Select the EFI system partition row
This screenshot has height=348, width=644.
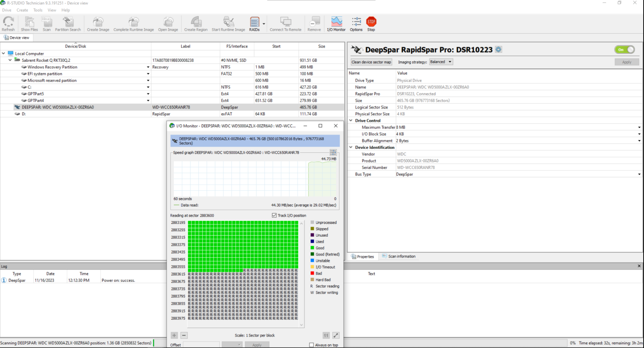click(172, 74)
